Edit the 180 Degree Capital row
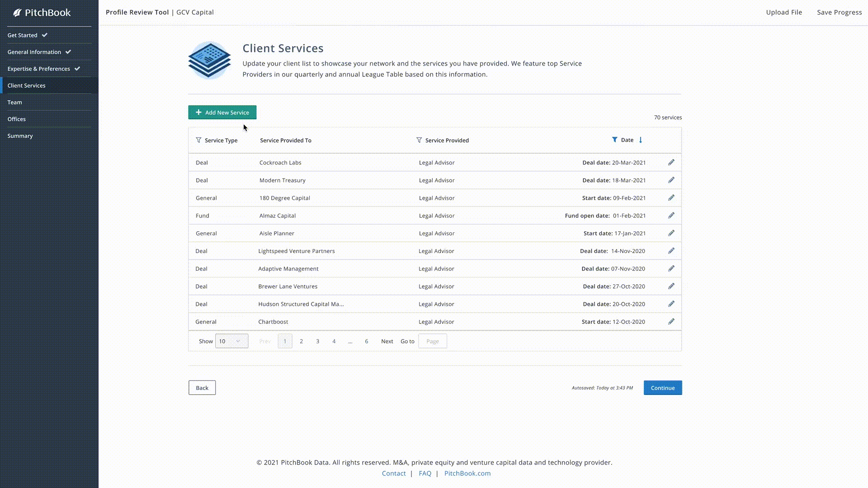This screenshot has width=868, height=488. (671, 197)
